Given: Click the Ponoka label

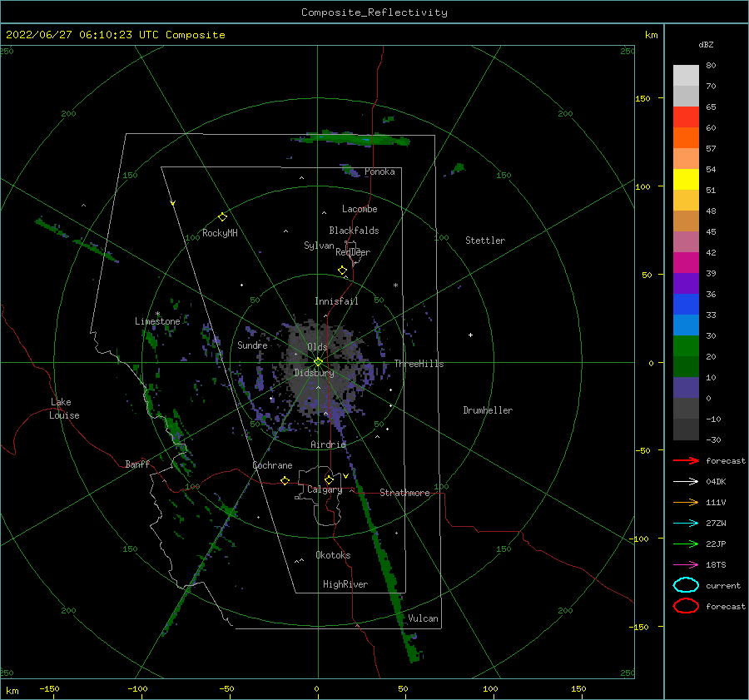Looking at the screenshot, I should pos(379,171).
